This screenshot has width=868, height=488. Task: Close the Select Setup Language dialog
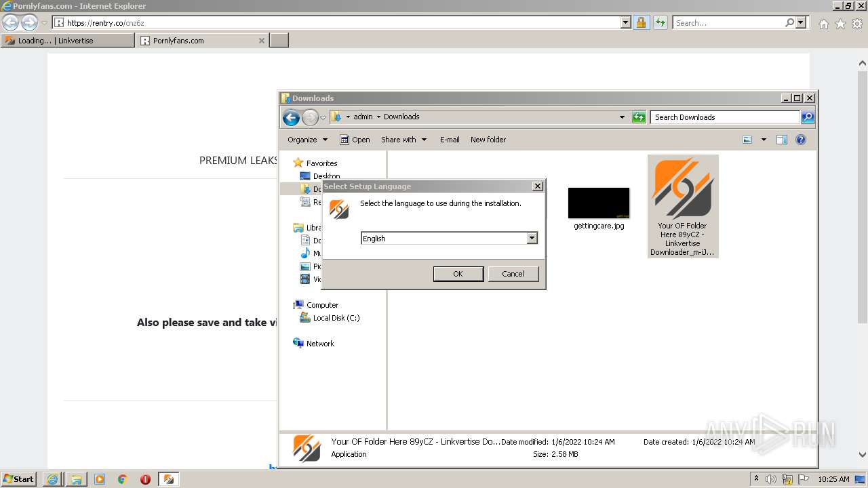[x=537, y=186]
